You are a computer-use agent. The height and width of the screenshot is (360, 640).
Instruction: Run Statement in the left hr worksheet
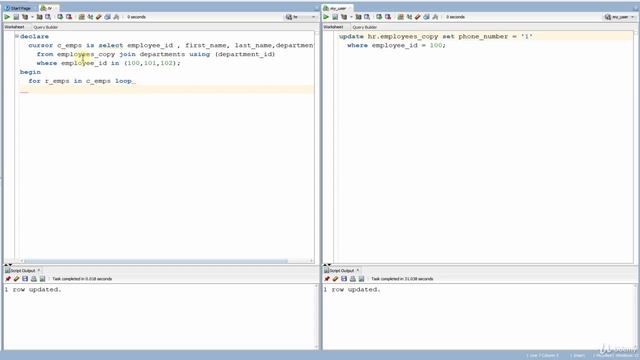[7, 17]
